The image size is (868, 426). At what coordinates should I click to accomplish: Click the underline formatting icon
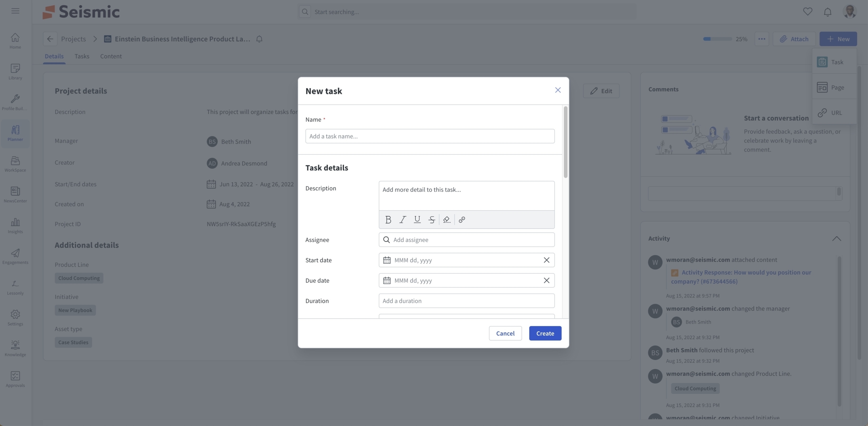coord(417,220)
